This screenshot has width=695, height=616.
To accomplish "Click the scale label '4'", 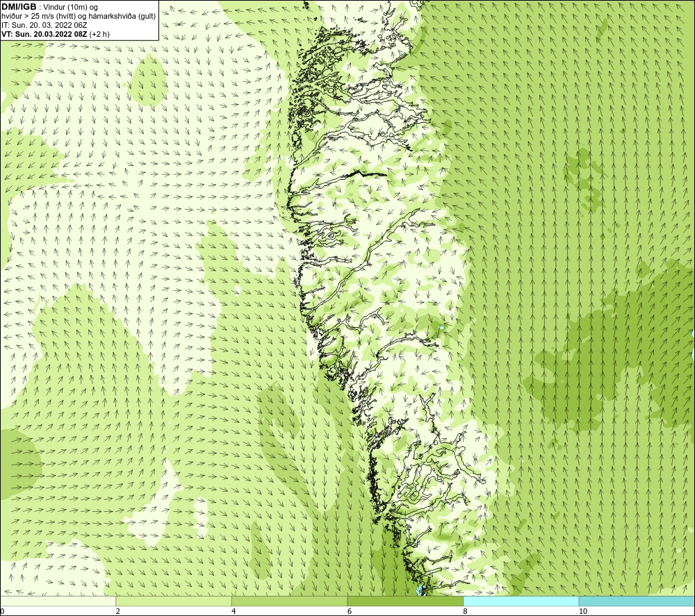I will 234,612.
